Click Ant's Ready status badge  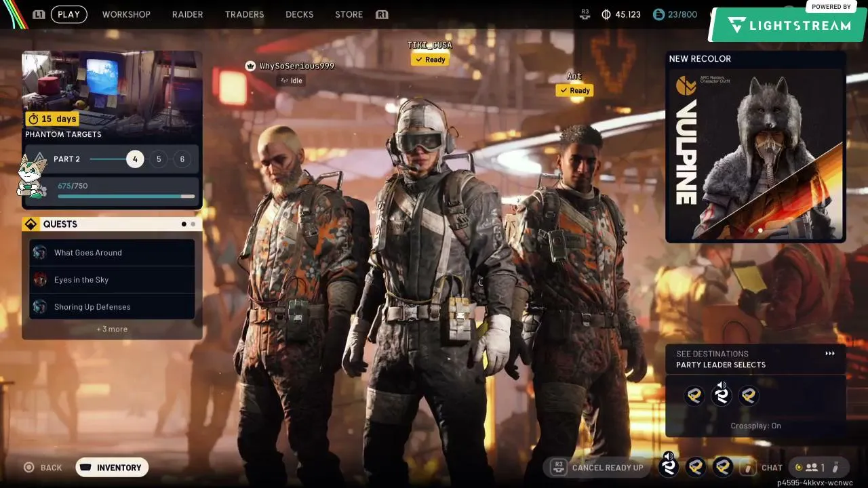click(574, 91)
